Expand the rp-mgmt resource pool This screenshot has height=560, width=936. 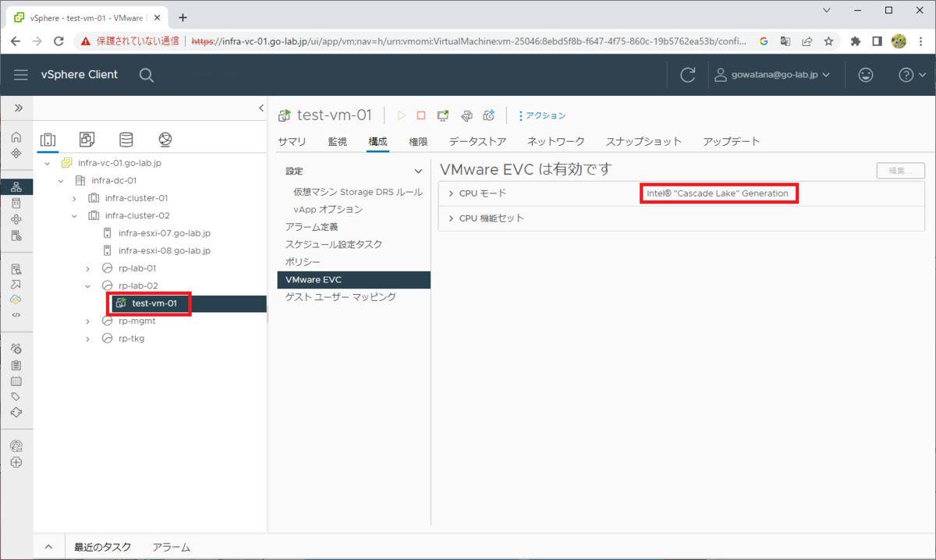[x=88, y=321]
